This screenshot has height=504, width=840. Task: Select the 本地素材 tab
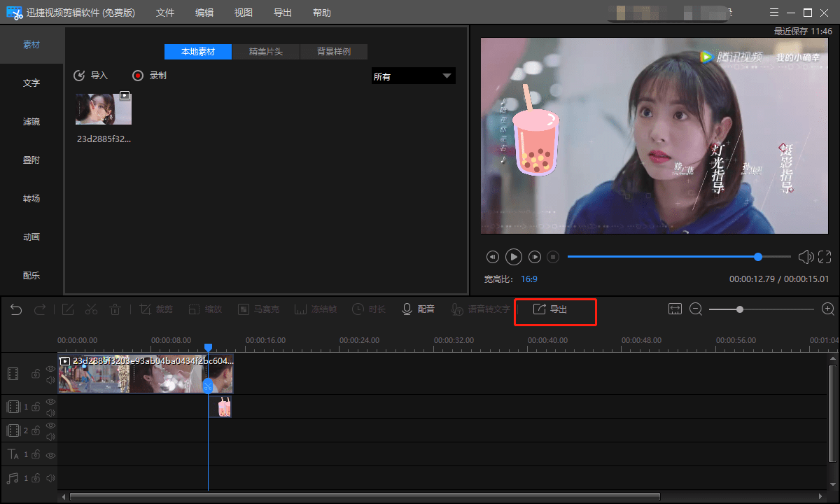tap(198, 52)
